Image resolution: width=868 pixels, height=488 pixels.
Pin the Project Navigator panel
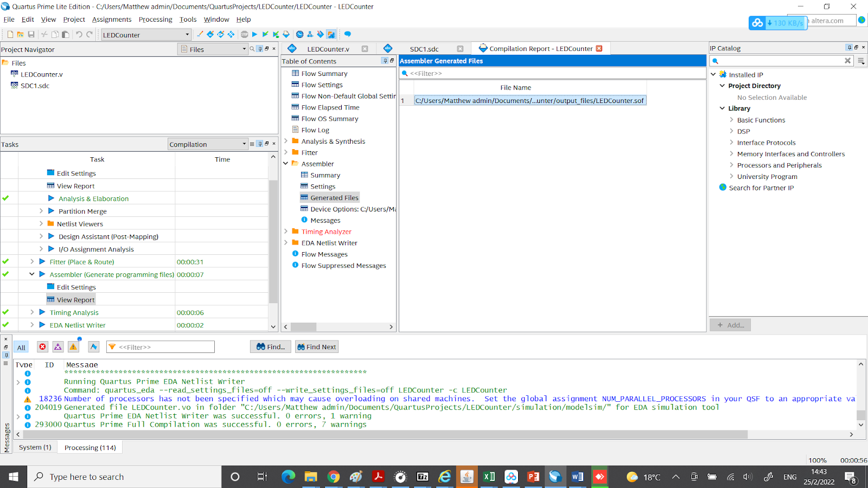260,49
